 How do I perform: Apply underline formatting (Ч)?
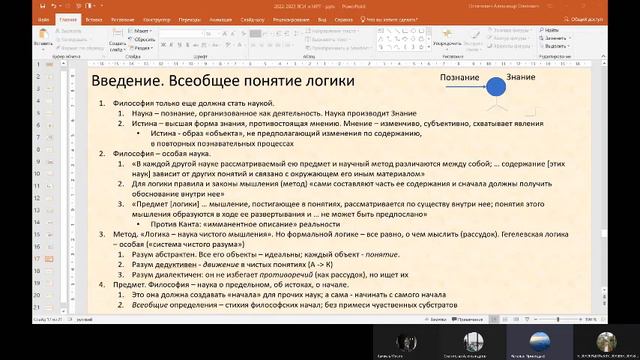(179, 45)
